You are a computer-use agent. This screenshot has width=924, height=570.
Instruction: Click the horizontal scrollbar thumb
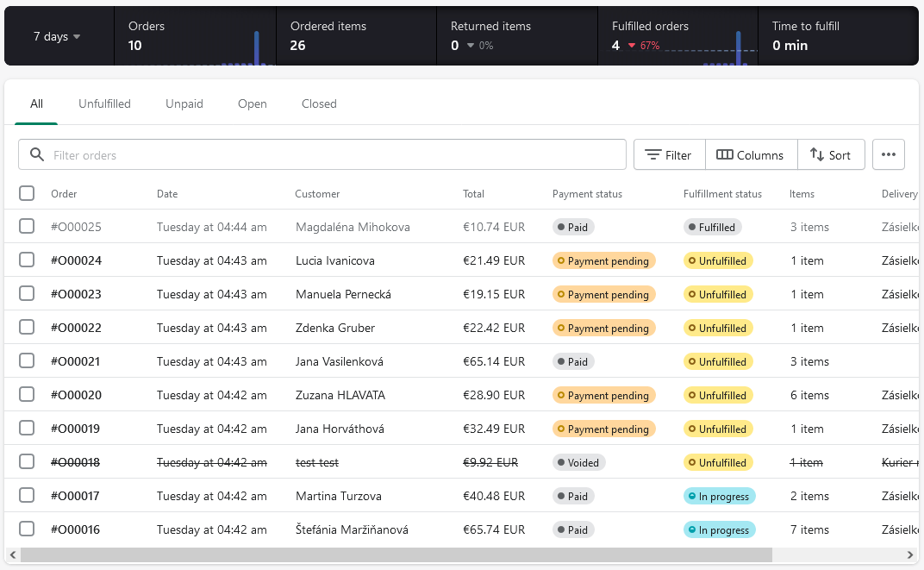tap(396, 554)
